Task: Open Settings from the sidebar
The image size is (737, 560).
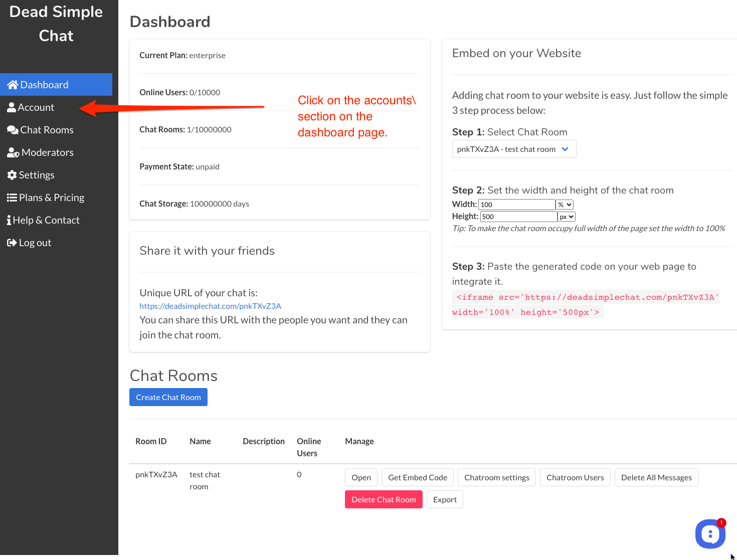Action: (x=56, y=175)
